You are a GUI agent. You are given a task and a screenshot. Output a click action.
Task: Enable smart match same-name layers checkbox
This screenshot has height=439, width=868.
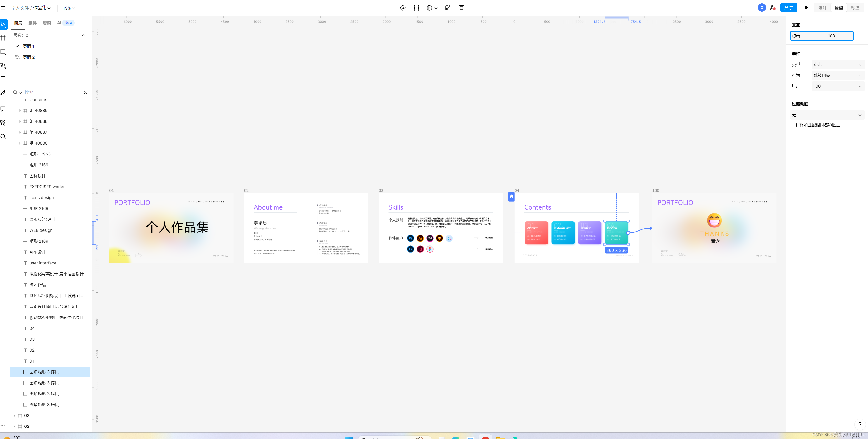795,125
